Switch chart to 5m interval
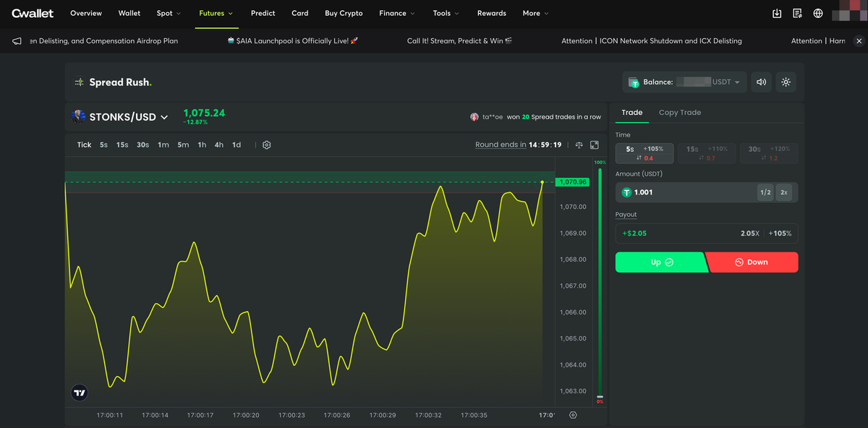The width and height of the screenshot is (868, 428). click(183, 145)
